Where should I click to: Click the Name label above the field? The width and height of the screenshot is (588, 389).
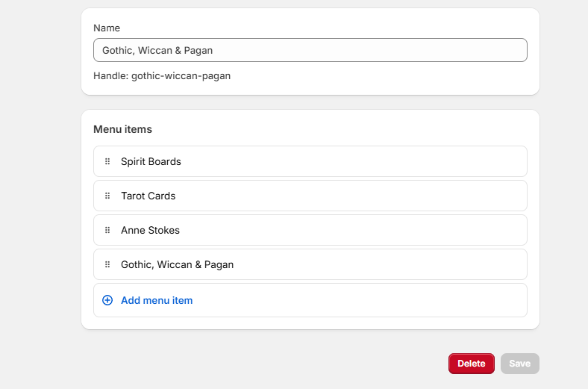[107, 28]
